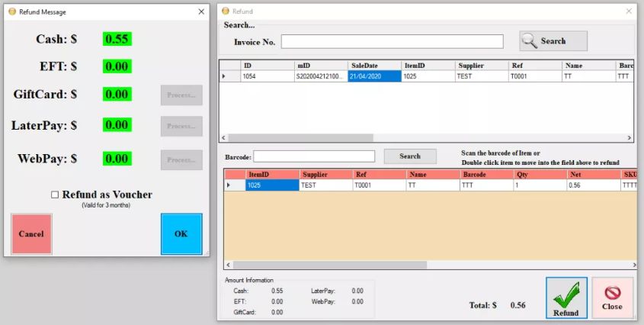This screenshot has height=325, width=644.
Task: Click the Refund Message title bar icon
Action: [x=12, y=11]
